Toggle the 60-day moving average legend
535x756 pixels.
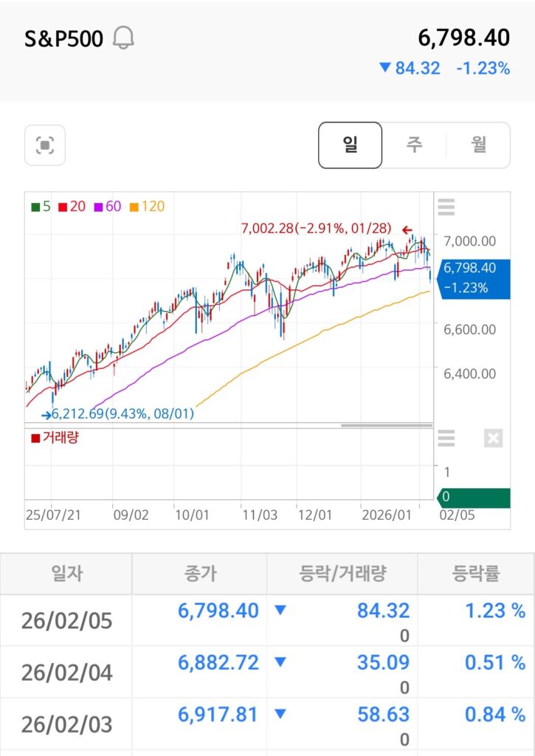pyautogui.click(x=107, y=207)
